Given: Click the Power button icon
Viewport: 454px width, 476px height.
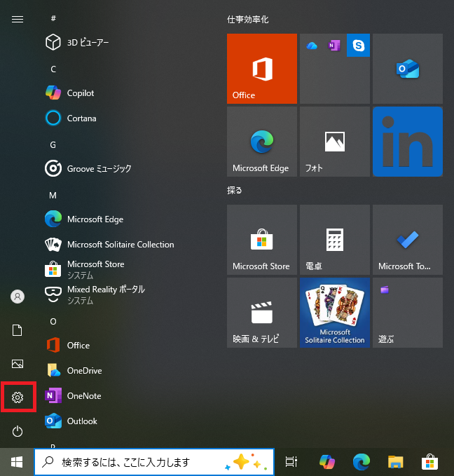Looking at the screenshot, I should (x=18, y=431).
